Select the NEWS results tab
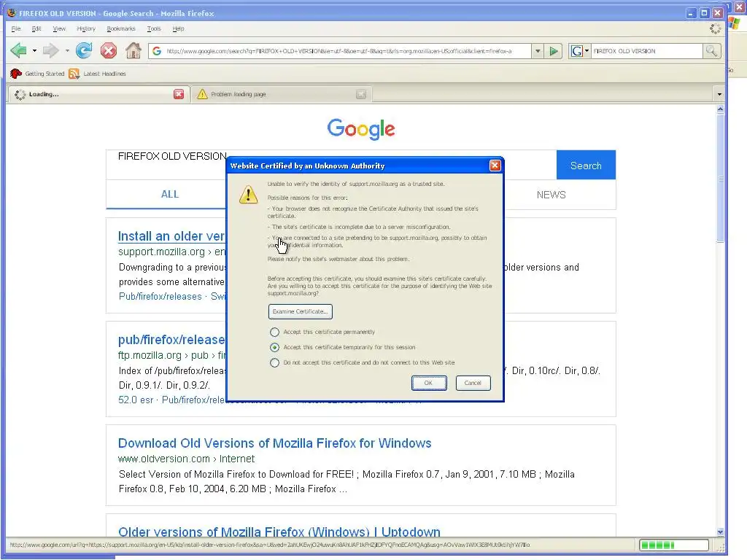 (551, 195)
